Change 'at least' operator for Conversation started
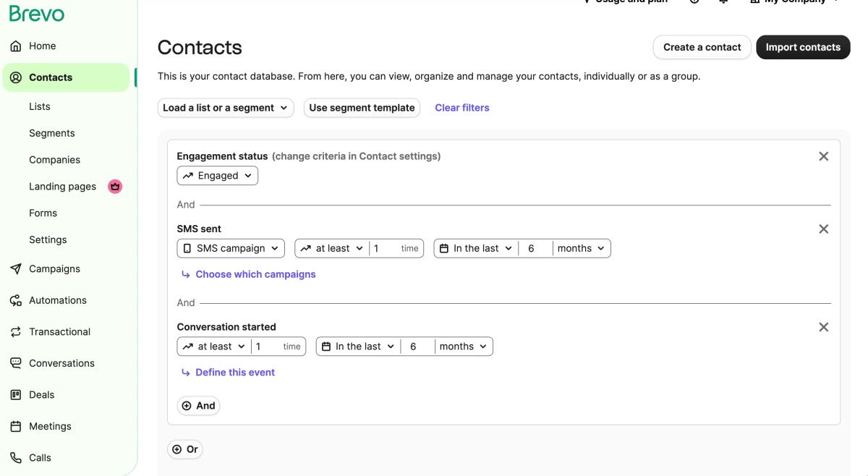The height and width of the screenshot is (476, 868). [214, 347]
